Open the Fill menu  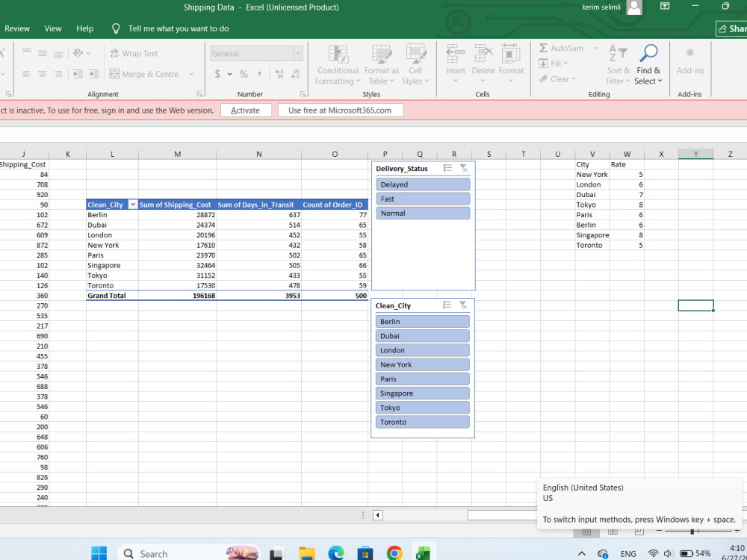[554, 63]
